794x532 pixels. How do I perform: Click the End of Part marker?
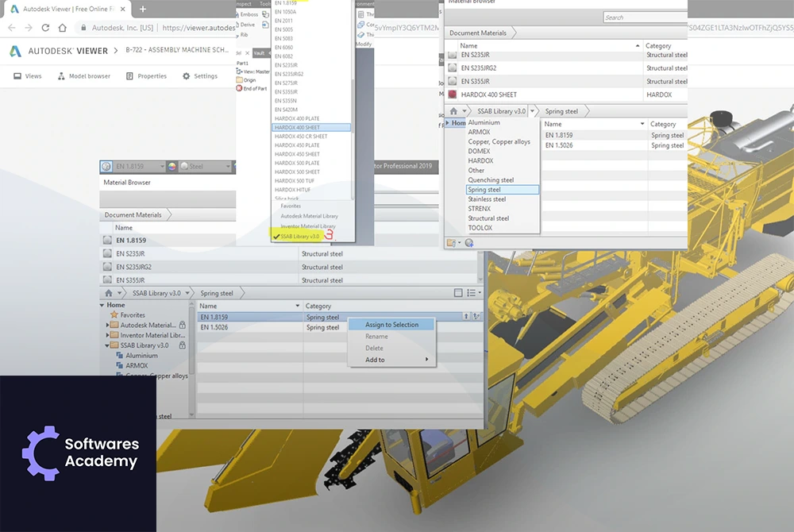(251, 89)
